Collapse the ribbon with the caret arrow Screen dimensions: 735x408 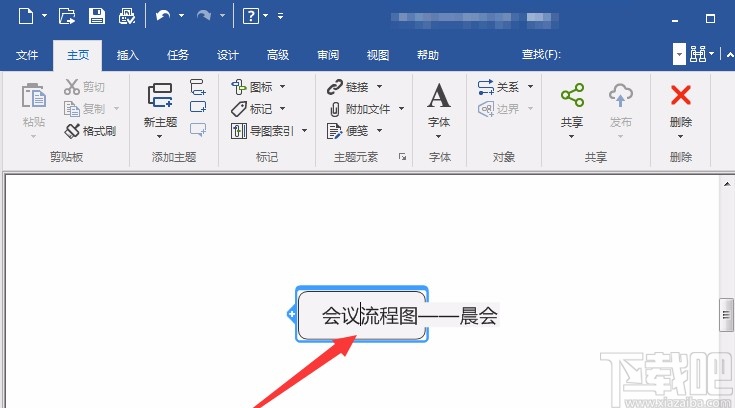point(730,55)
